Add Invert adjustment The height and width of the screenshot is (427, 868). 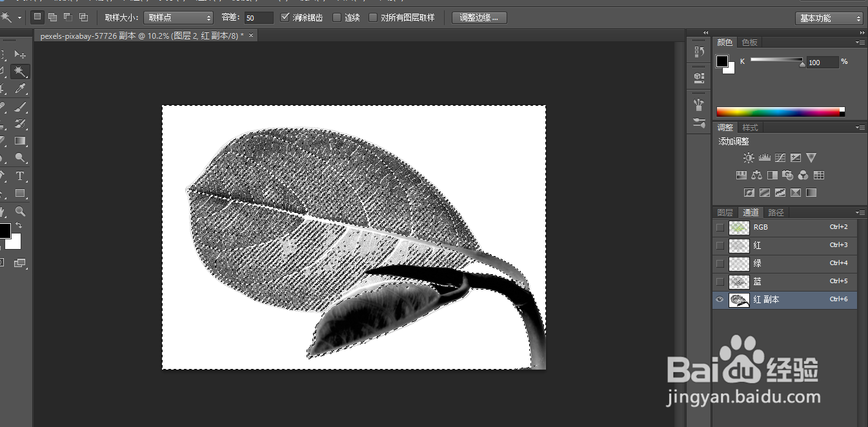(x=749, y=192)
